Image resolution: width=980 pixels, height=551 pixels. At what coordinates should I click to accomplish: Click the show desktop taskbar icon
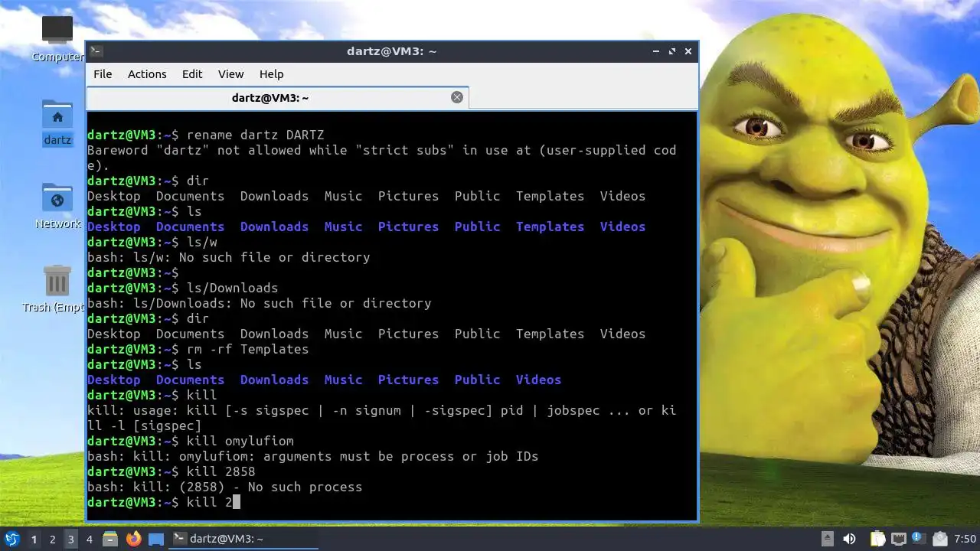(x=156, y=539)
